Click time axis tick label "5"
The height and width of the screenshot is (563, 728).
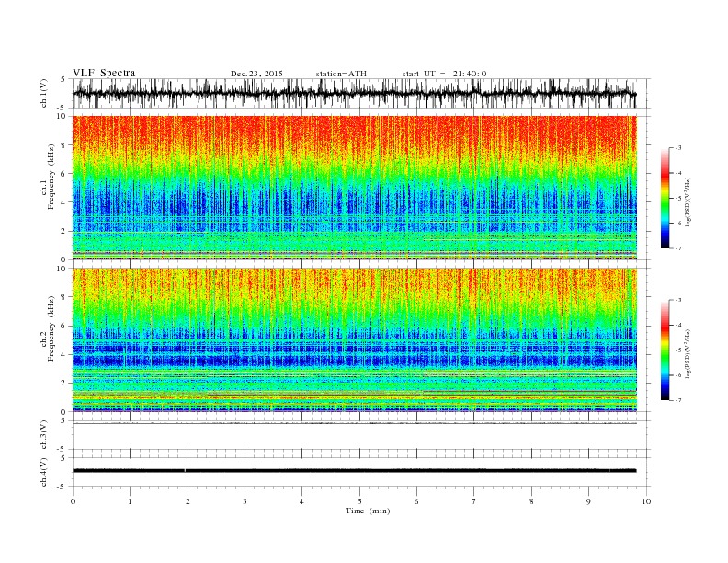pyautogui.click(x=359, y=501)
